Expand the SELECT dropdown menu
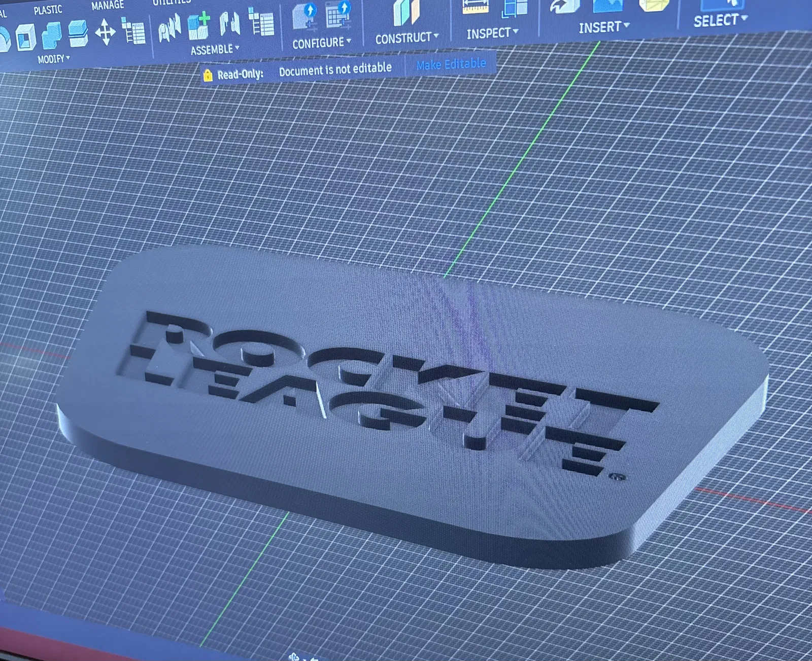Viewport: 812px width, 661px height. click(x=721, y=20)
